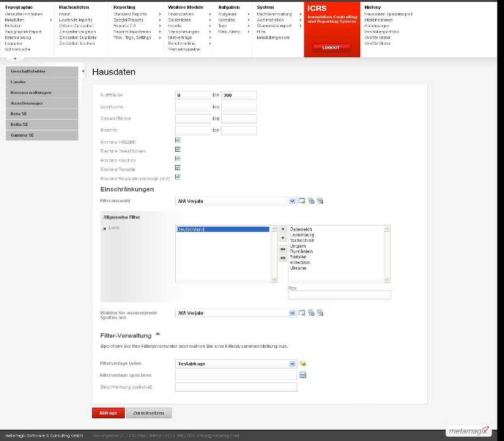Click the load icon next to Filtervorlage laden
Screen dimensions: 504x441
tap(303, 364)
